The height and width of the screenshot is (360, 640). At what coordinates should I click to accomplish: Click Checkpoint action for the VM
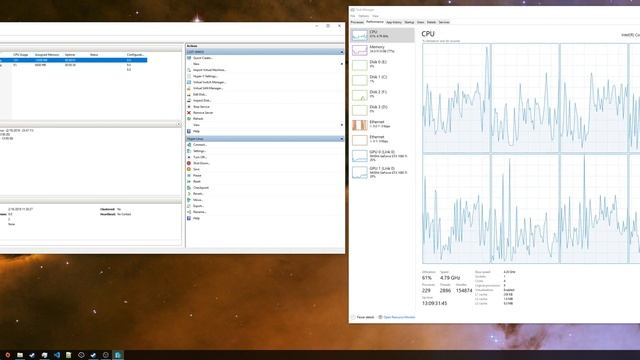pos(201,188)
